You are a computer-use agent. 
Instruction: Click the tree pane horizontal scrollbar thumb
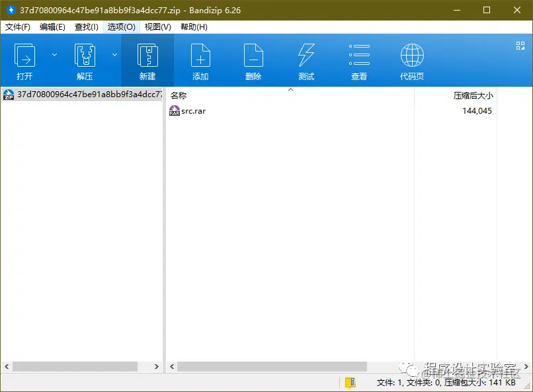click(75, 366)
